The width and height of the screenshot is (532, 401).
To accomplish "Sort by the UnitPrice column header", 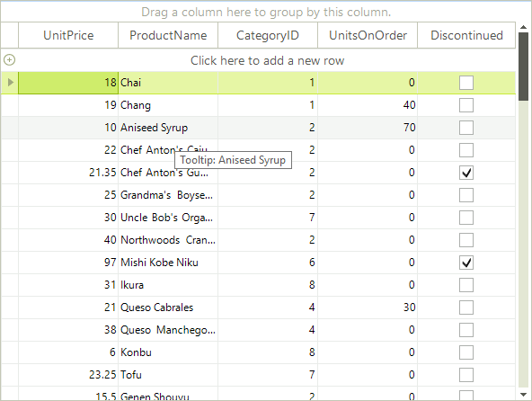I will 68,35.
